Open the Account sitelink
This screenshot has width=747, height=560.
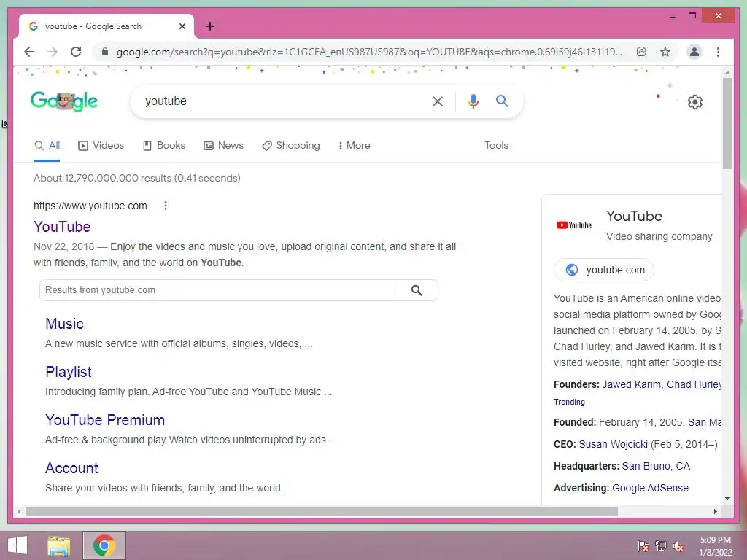coord(71,468)
